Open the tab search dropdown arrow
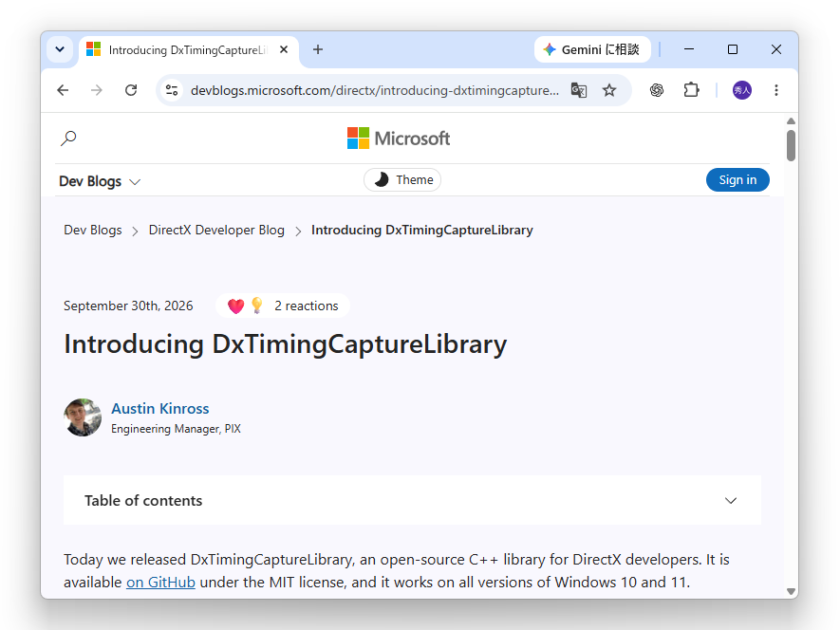 pyautogui.click(x=60, y=49)
